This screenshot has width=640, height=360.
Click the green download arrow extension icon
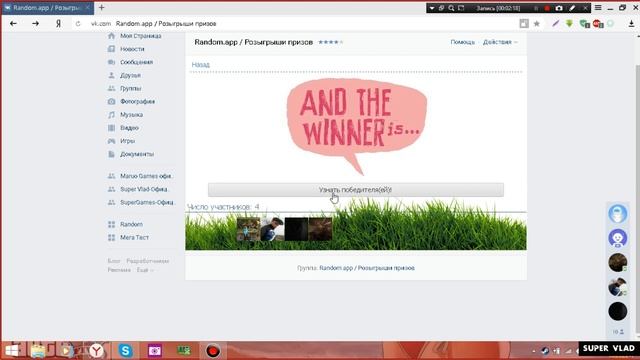(569, 24)
